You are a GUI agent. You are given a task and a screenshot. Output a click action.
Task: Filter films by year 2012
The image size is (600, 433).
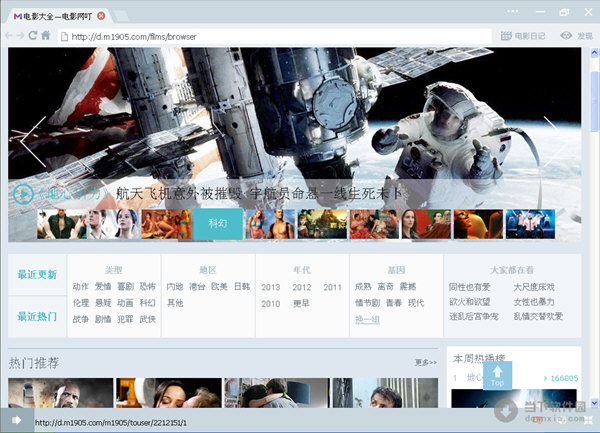point(302,287)
